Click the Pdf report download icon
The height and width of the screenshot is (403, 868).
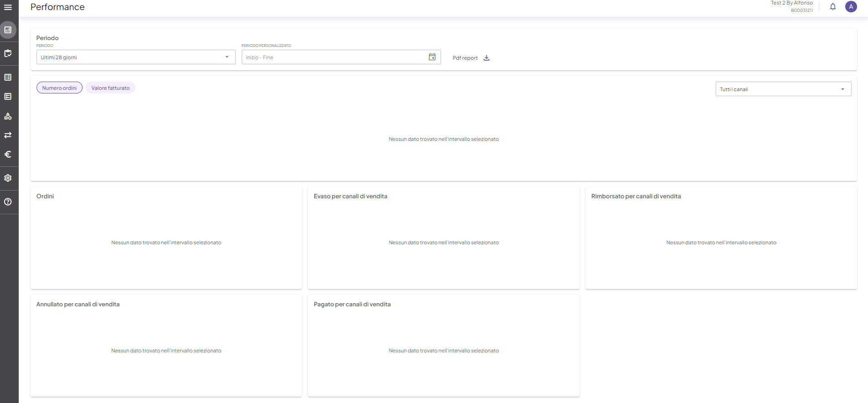coord(487,58)
